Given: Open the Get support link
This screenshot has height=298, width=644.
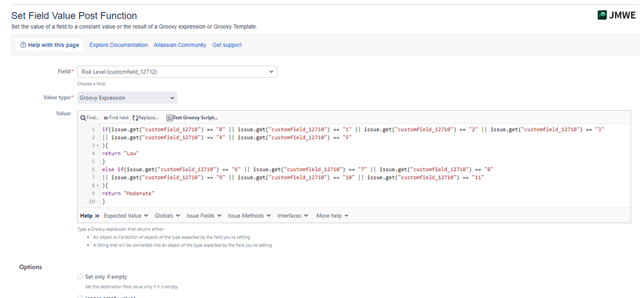Looking at the screenshot, I should pos(227,45).
